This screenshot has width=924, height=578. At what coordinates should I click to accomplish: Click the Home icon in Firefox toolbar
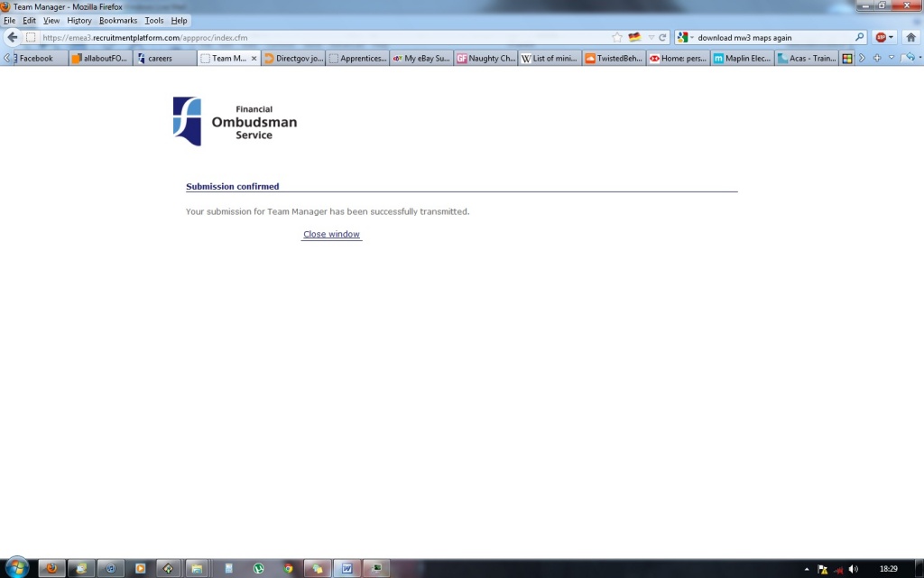click(910, 38)
